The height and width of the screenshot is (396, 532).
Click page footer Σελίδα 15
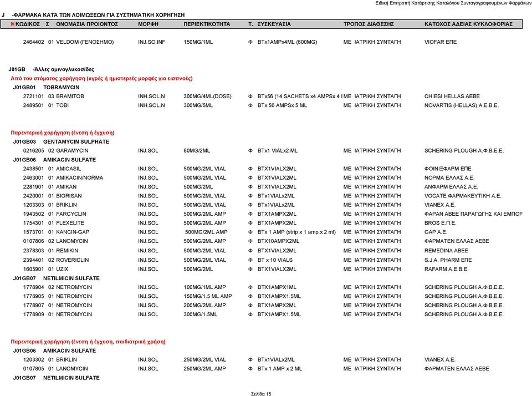point(261,394)
